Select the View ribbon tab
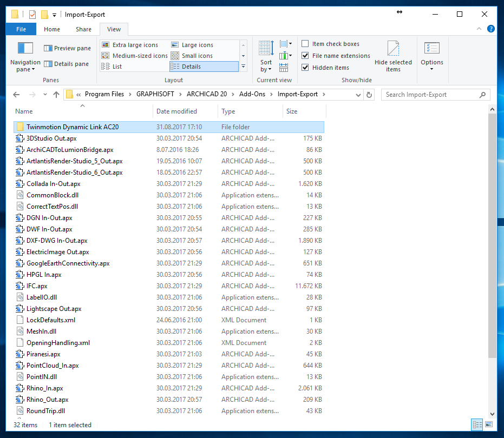 coord(114,29)
